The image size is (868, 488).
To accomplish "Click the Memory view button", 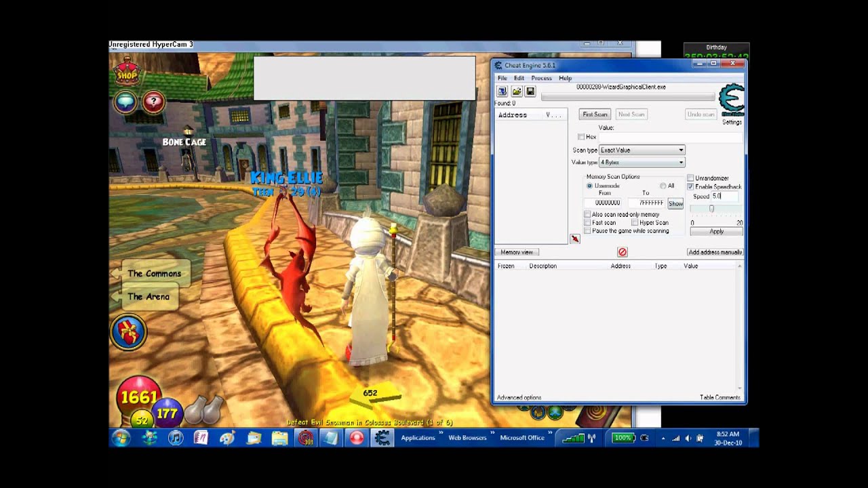I will point(517,252).
